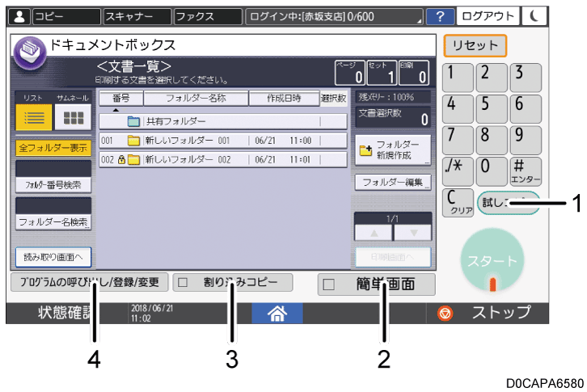Tap the セット quantity counter

[x=382, y=73]
